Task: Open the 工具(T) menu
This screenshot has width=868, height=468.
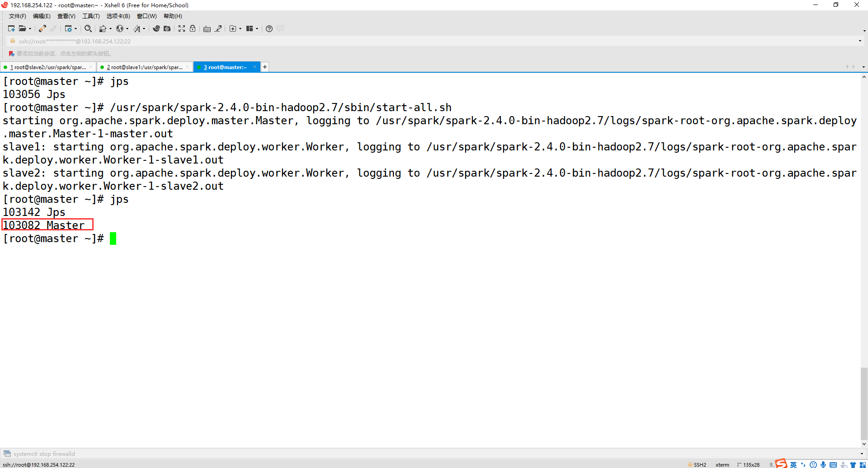Action: click(x=91, y=16)
